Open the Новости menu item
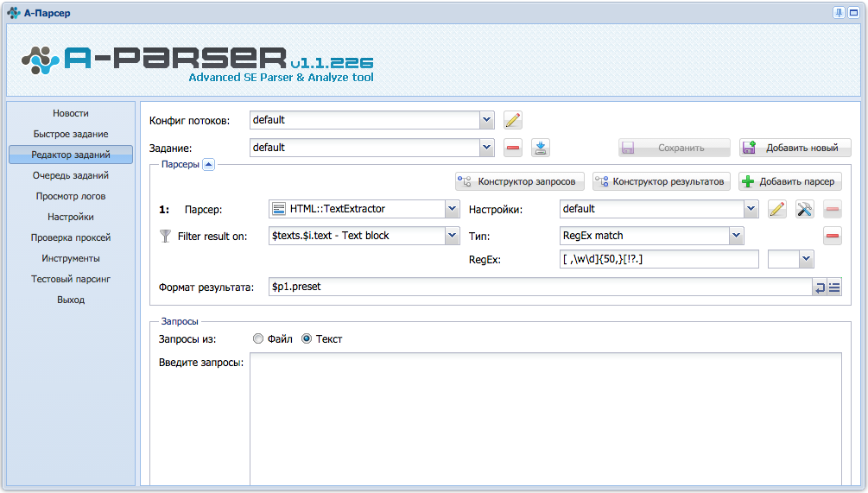Viewport: 868px width, 493px height. [x=71, y=113]
